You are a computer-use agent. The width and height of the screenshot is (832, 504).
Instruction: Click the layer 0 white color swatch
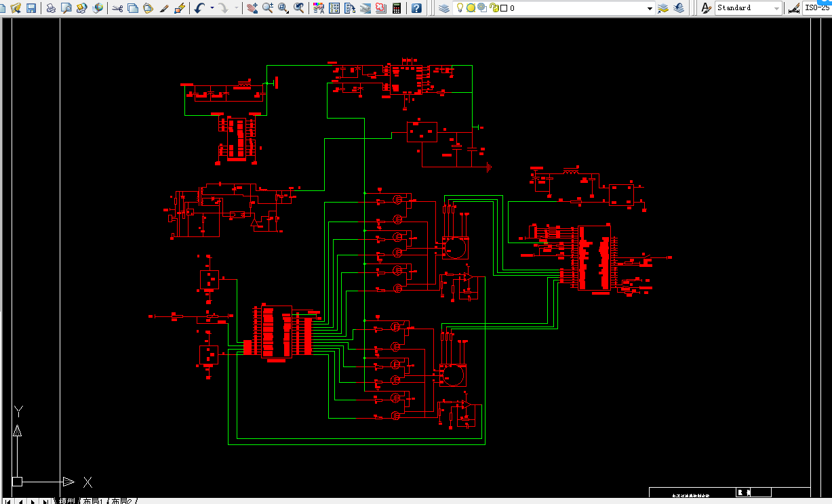coord(504,8)
